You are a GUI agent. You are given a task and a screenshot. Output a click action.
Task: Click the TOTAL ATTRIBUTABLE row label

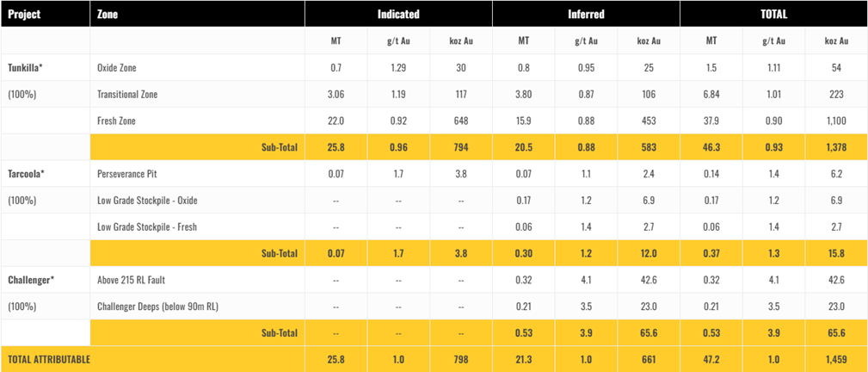[x=48, y=359]
